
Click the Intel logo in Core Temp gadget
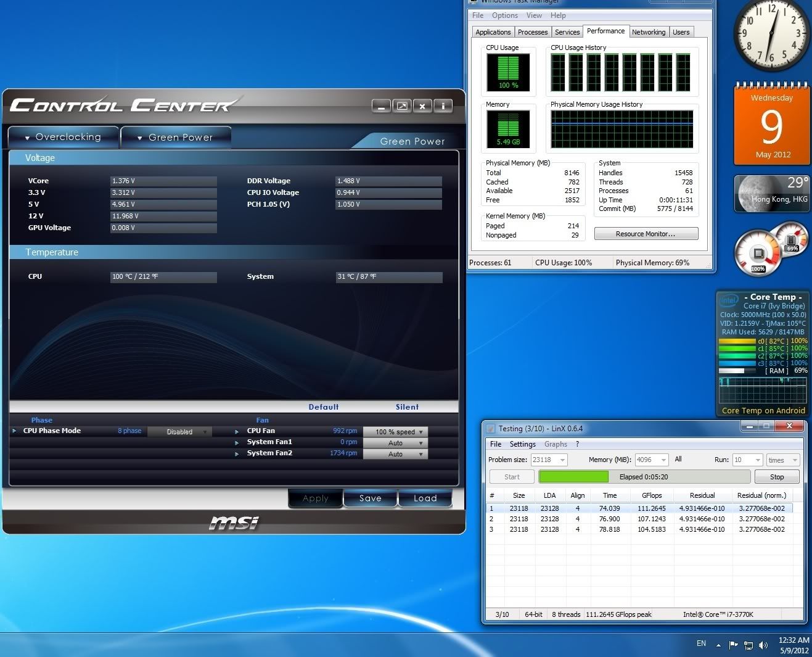(729, 300)
